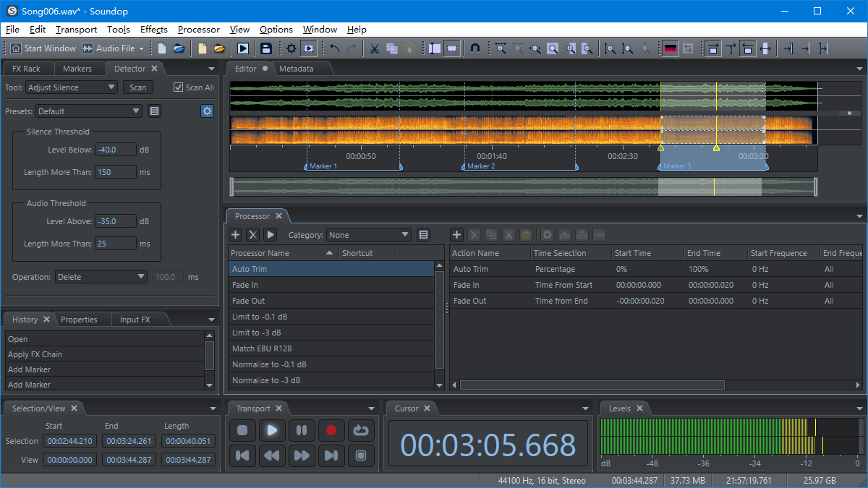868x488 pixels.
Task: Open the processor category list icon
Action: point(424,235)
